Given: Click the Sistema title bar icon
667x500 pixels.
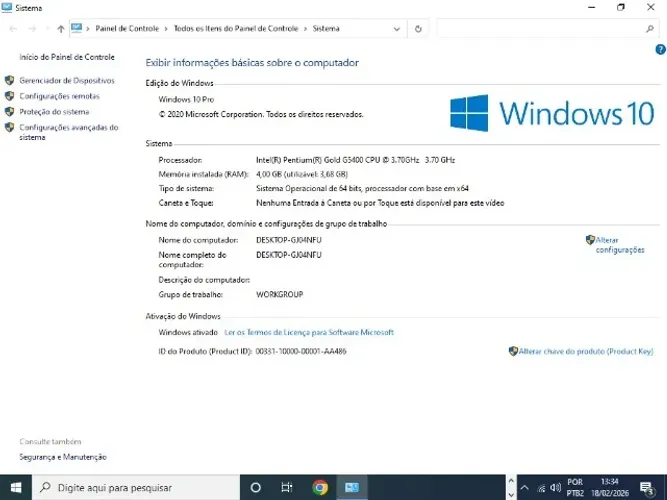Looking at the screenshot, I should tap(6, 7).
